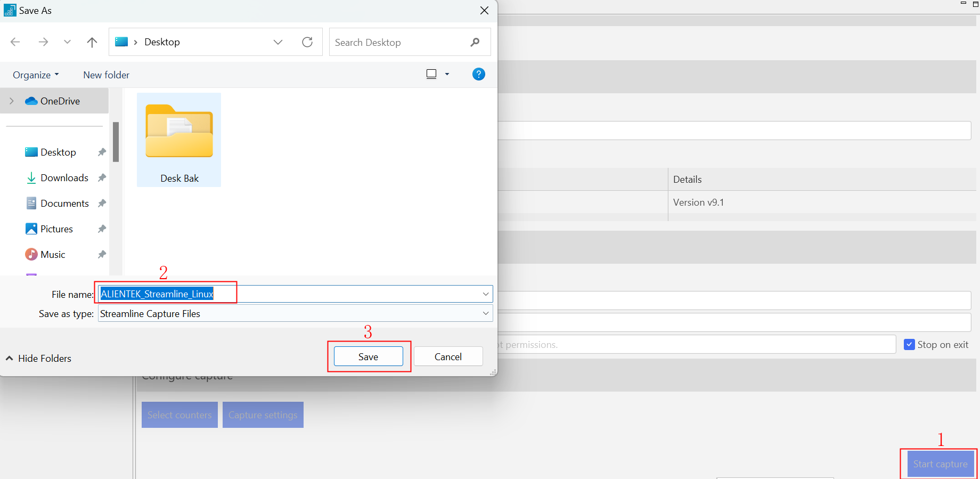Create a New folder
This screenshot has width=980, height=479.
(106, 75)
